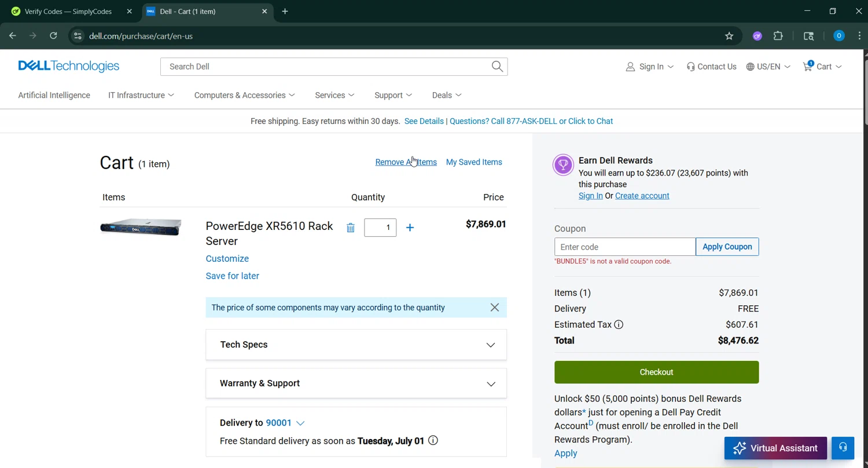Change delivery zip code 90001

tap(285, 423)
